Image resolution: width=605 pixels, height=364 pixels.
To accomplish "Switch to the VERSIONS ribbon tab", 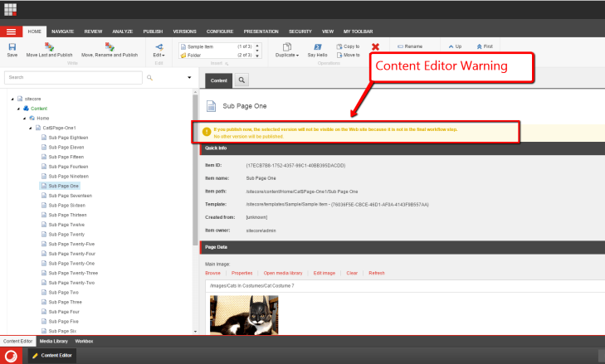I will click(184, 32).
